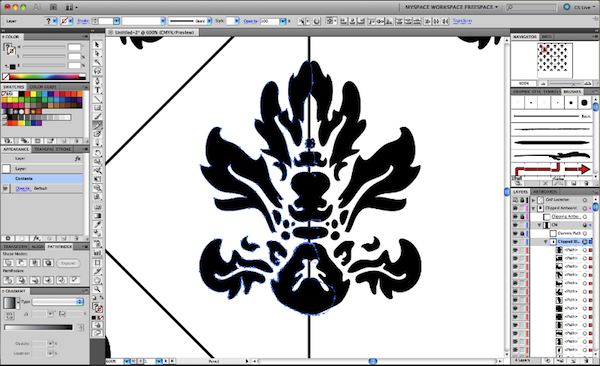Select the Line Segment tool
600x366 pixels.
point(97,99)
